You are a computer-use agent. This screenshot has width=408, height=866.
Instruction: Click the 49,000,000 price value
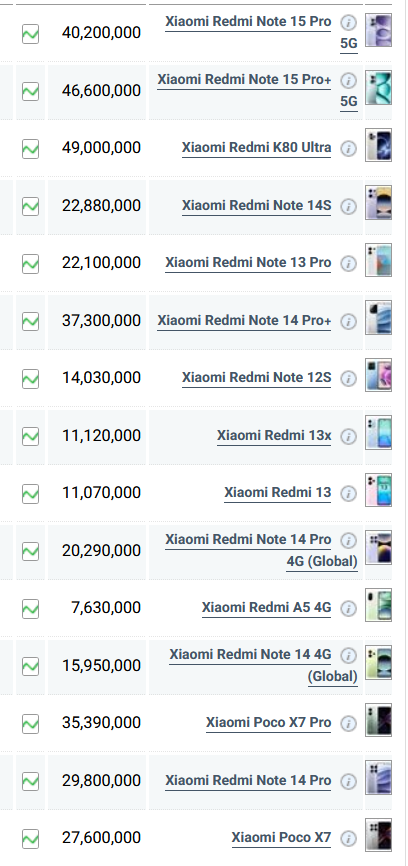pyautogui.click(x=102, y=148)
